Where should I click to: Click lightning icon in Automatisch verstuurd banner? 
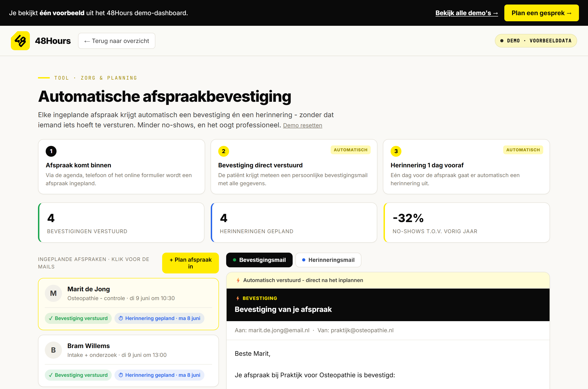tap(238, 280)
